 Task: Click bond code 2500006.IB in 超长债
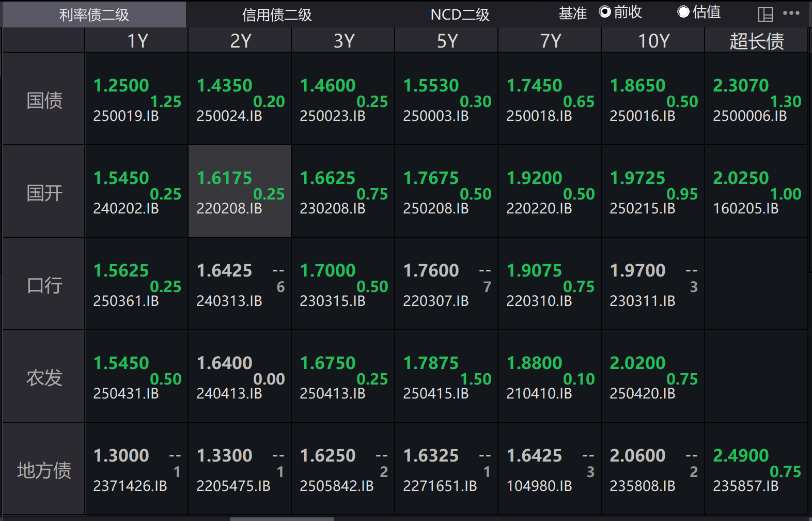[x=749, y=116]
